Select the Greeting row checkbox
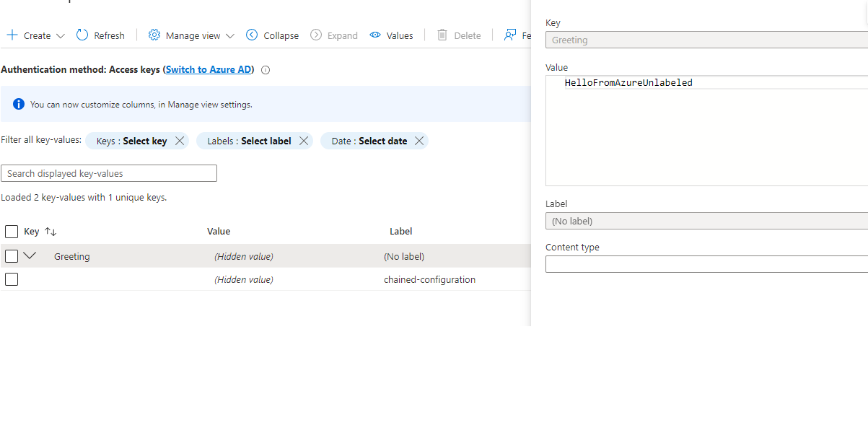 point(11,255)
